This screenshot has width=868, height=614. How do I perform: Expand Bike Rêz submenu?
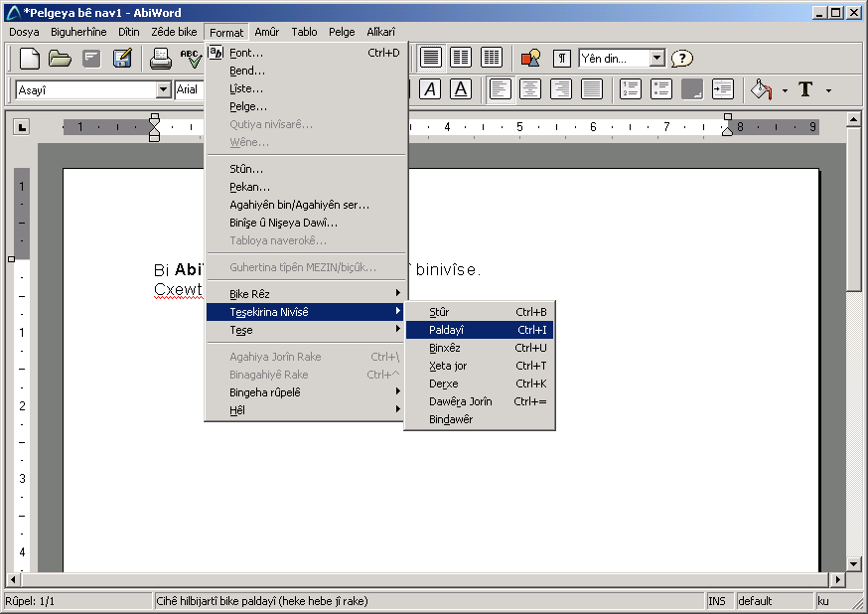[306, 294]
